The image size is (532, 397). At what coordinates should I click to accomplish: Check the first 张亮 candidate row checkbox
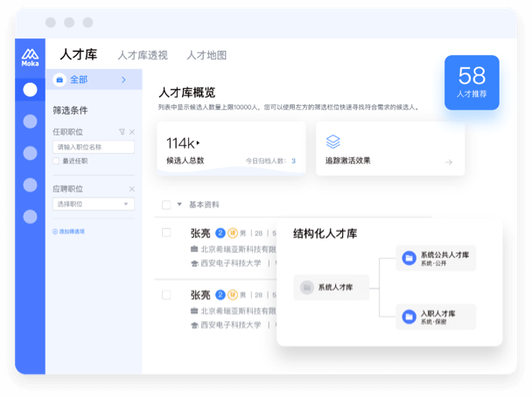coord(166,233)
